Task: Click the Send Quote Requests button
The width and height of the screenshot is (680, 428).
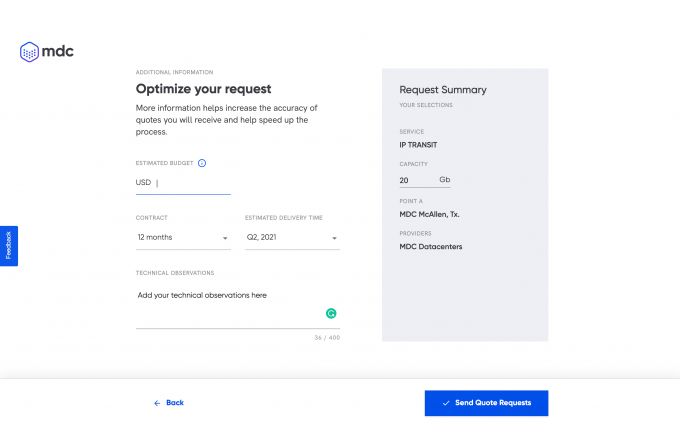Action: [x=486, y=403]
